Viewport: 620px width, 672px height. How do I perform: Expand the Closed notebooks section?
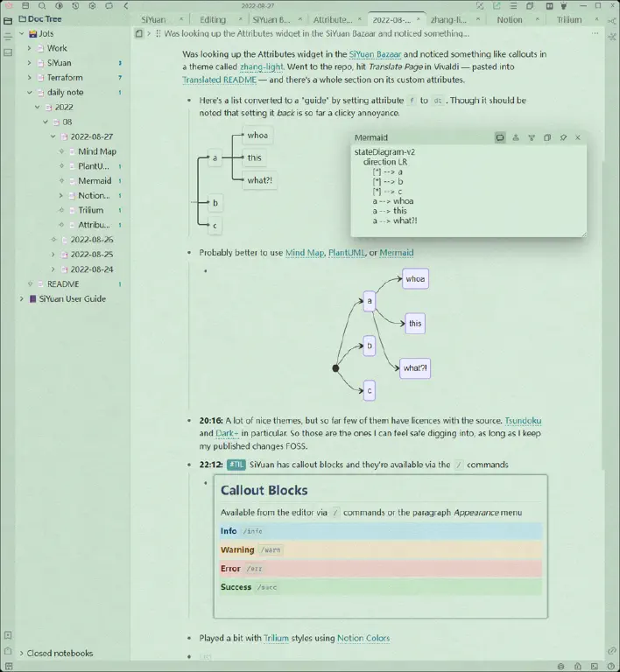coord(21,653)
